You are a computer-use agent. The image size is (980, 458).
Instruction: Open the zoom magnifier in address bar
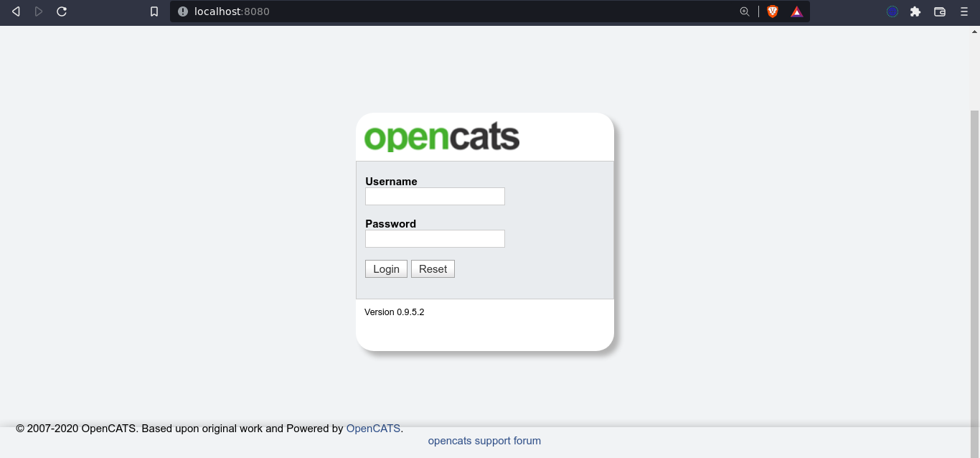pyautogui.click(x=745, y=11)
